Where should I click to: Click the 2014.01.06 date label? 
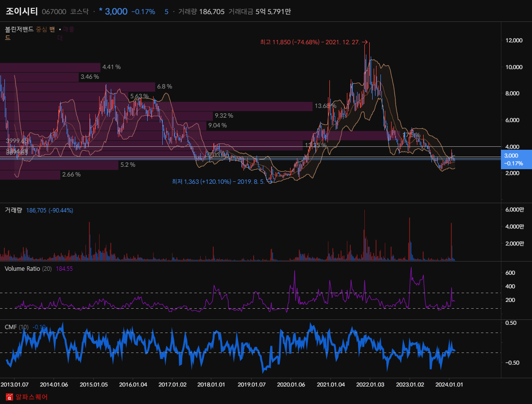(54, 385)
